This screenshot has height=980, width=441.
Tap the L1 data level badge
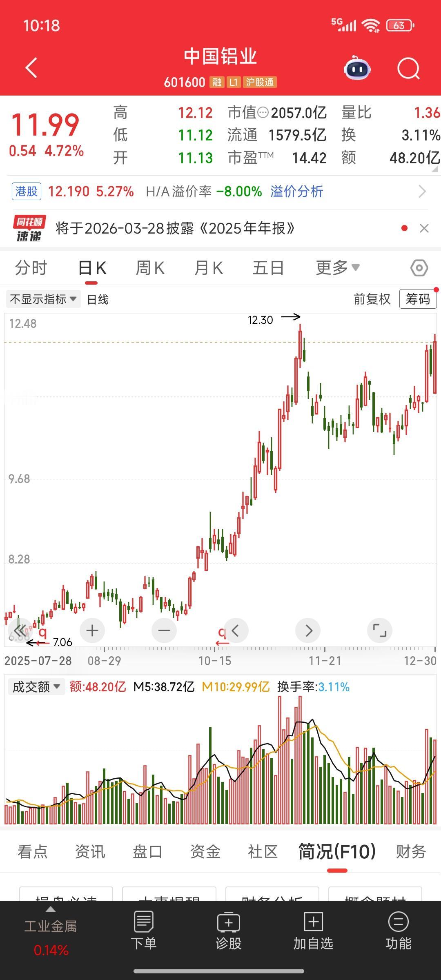pyautogui.click(x=233, y=82)
